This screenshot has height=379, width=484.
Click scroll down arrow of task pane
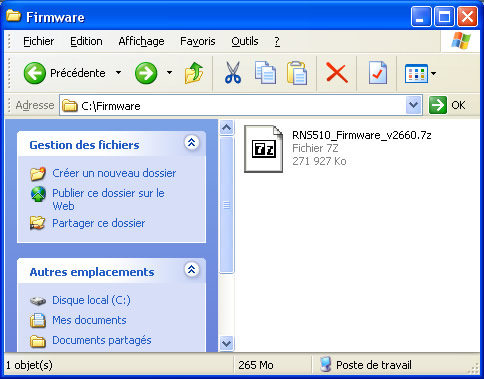227,343
